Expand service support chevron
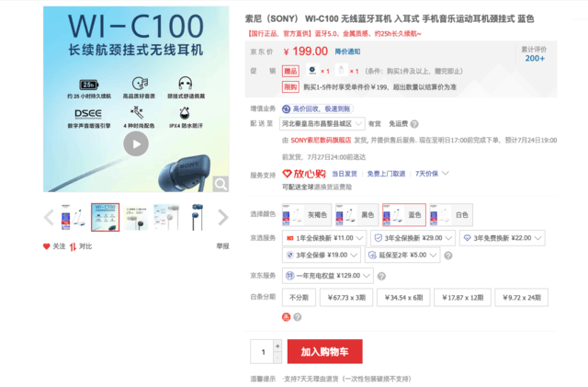Screen dimensions: 588x387 (445, 173)
